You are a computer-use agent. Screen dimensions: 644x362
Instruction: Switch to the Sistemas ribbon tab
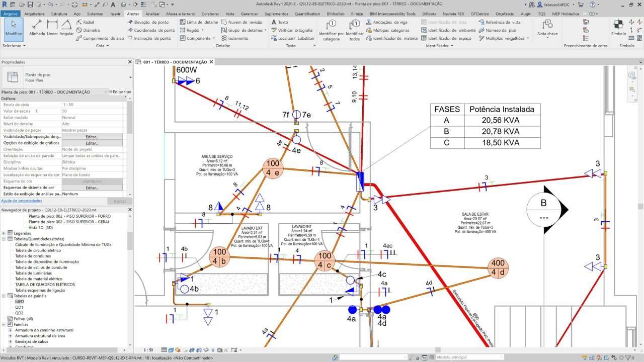95,14
